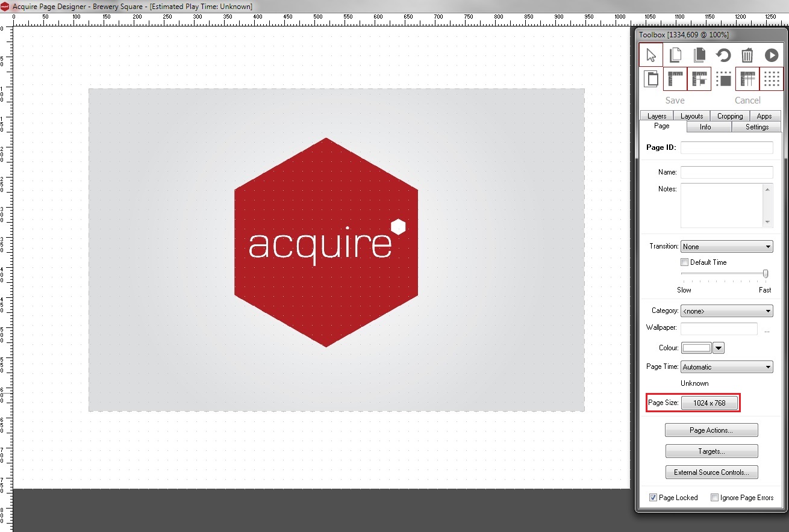
Task: Click the Unknown page time text
Action: tap(694, 383)
